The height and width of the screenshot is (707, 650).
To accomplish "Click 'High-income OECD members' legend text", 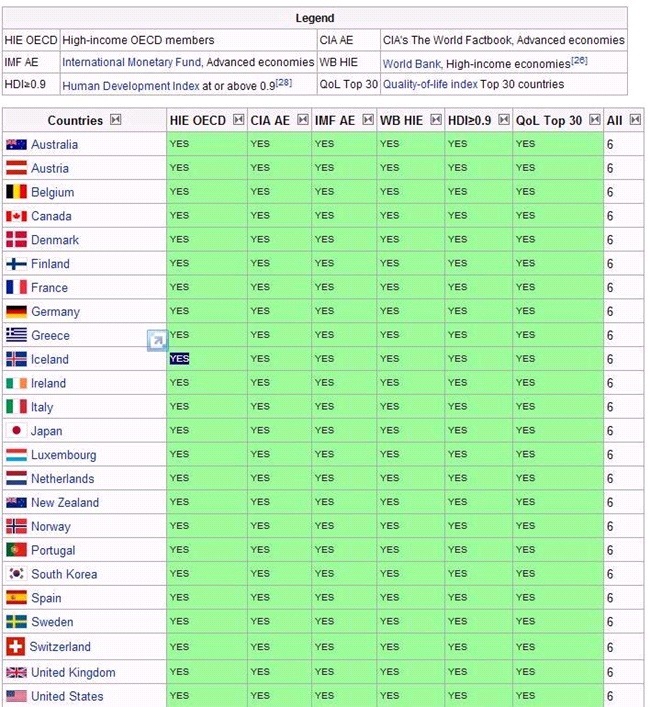I will point(138,40).
